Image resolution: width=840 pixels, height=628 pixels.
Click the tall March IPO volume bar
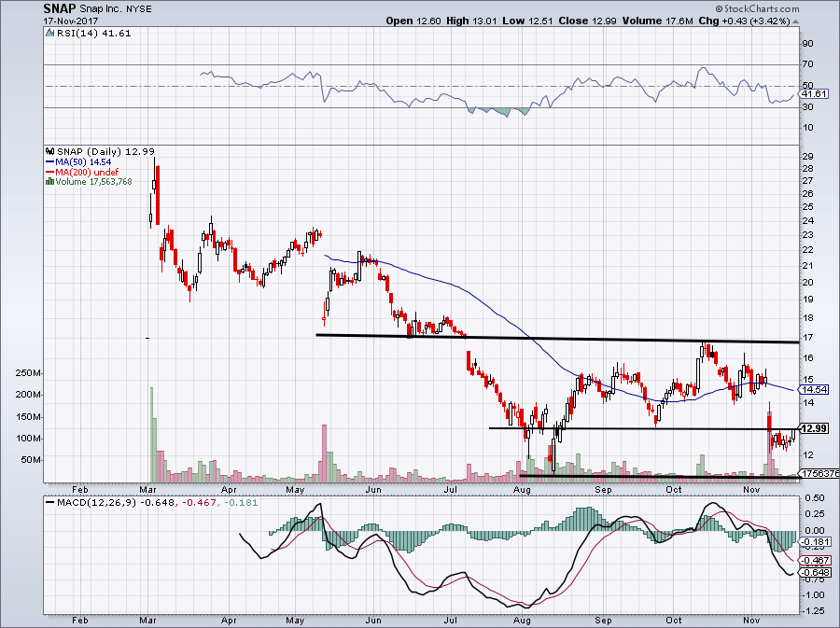(x=151, y=434)
